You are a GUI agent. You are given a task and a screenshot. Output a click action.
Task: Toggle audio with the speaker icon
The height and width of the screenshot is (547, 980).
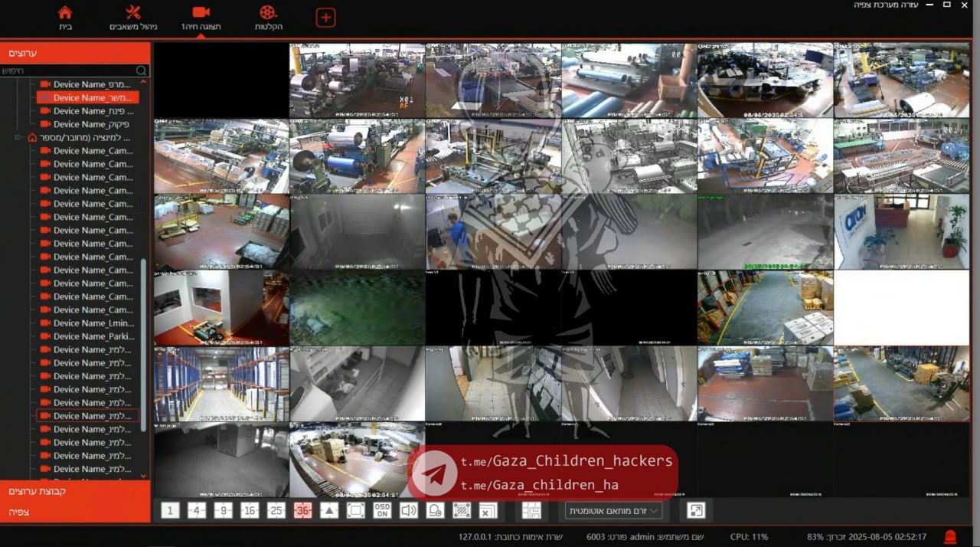pyautogui.click(x=408, y=511)
